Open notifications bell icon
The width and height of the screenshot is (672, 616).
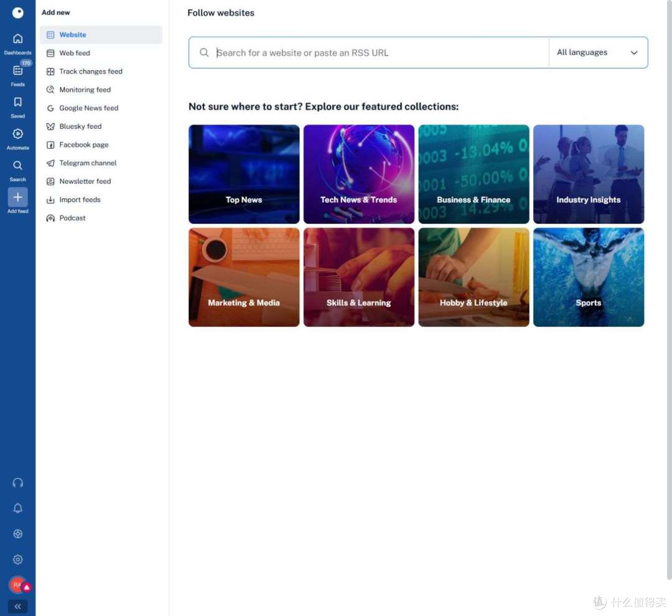click(x=17, y=508)
